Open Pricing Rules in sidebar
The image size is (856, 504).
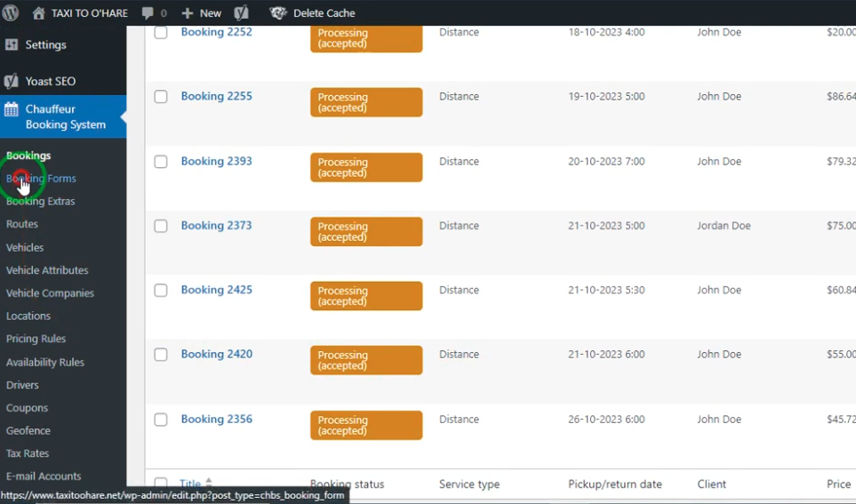coord(36,339)
